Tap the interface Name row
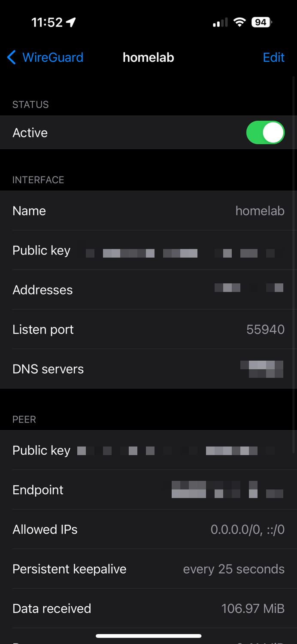The image size is (297, 644). (x=148, y=211)
